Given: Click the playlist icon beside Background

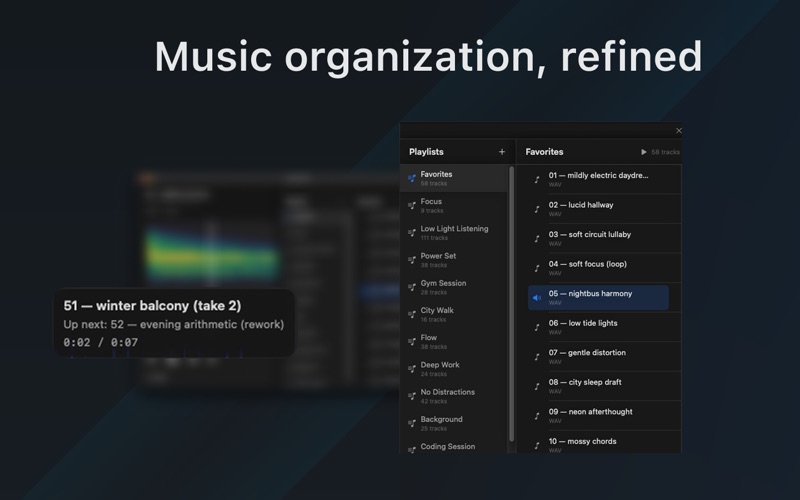Looking at the screenshot, I should tap(412, 423).
